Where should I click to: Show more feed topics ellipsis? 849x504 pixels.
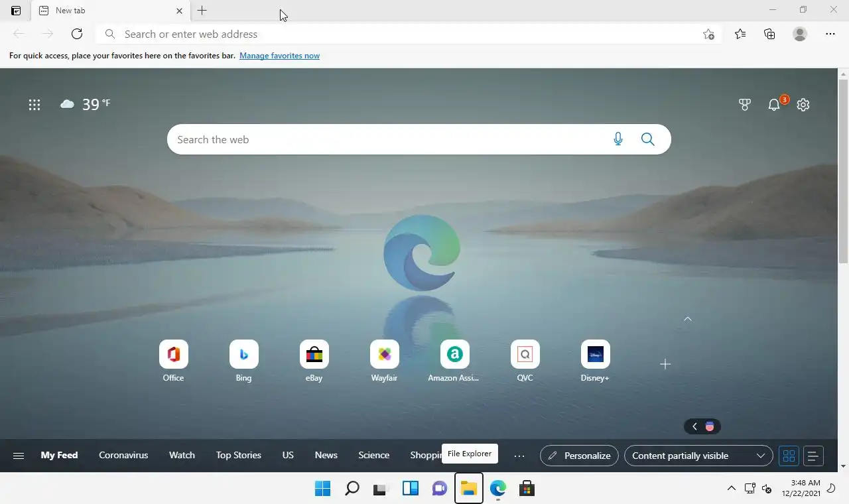(519, 456)
